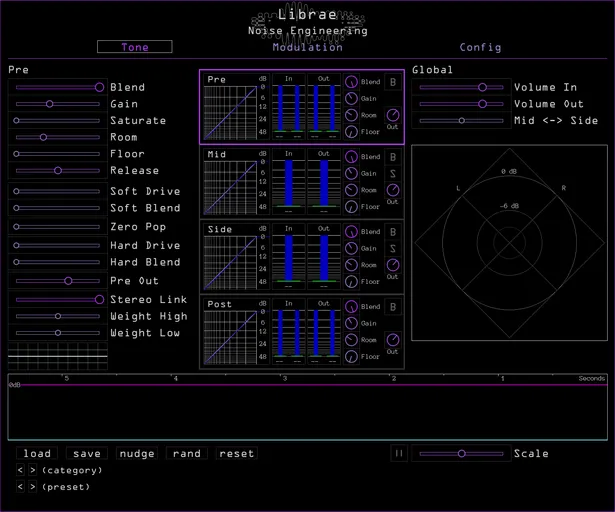Go to next preset with right arrow
The width and height of the screenshot is (615, 512).
pyautogui.click(x=33, y=487)
